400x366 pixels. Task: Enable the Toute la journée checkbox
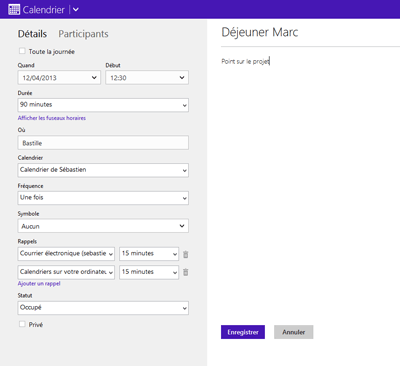click(x=22, y=51)
